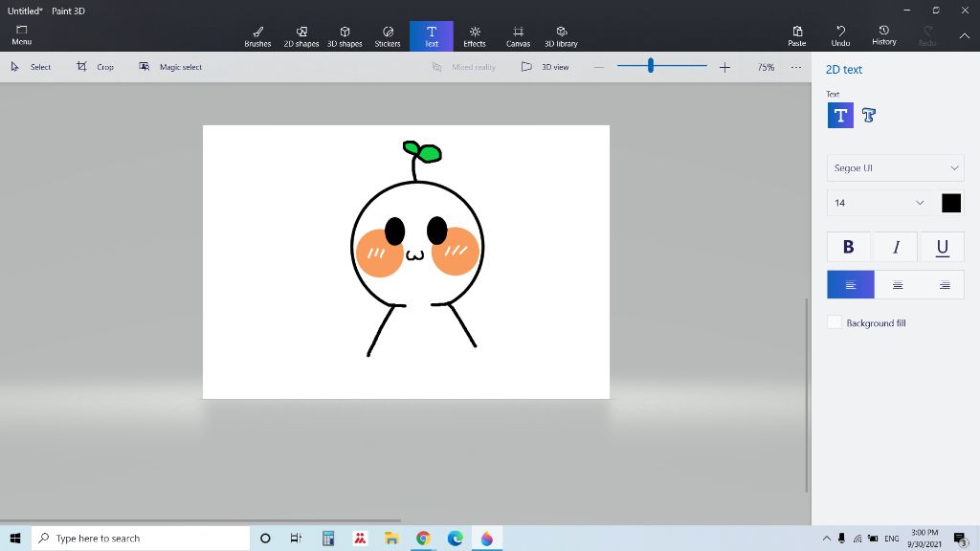Align text to the left
Screen dimensions: 980x551
click(851, 285)
